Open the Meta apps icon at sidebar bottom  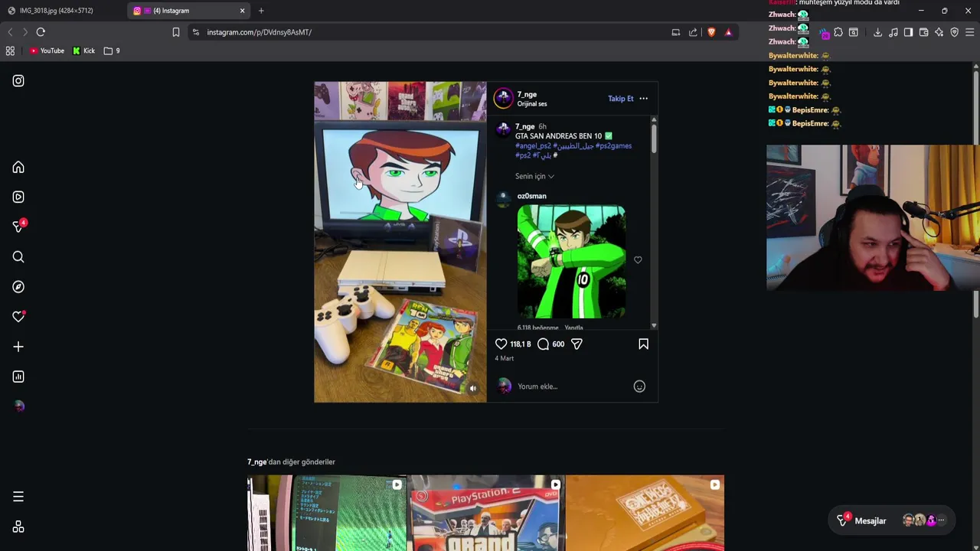(x=18, y=527)
